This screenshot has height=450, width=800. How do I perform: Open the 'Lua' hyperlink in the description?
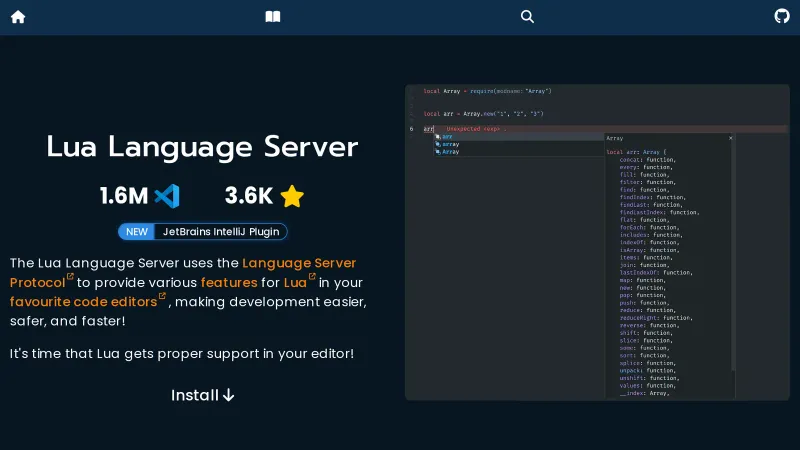pyautogui.click(x=295, y=283)
